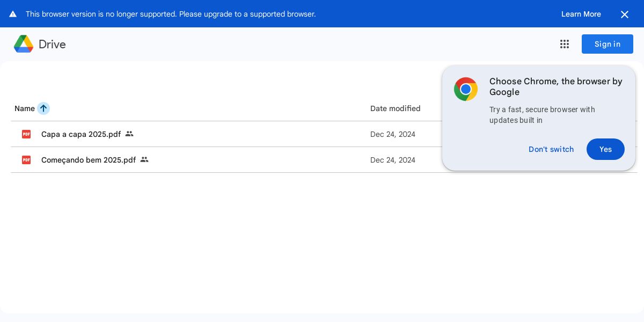Dismiss the unsupported browser banner
644x322 pixels.
pyautogui.click(x=625, y=14)
